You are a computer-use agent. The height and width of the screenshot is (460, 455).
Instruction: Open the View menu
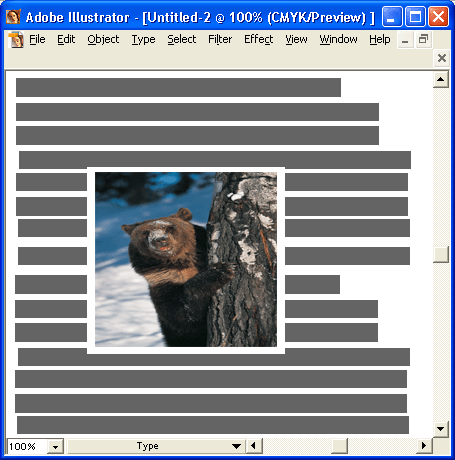[296, 39]
